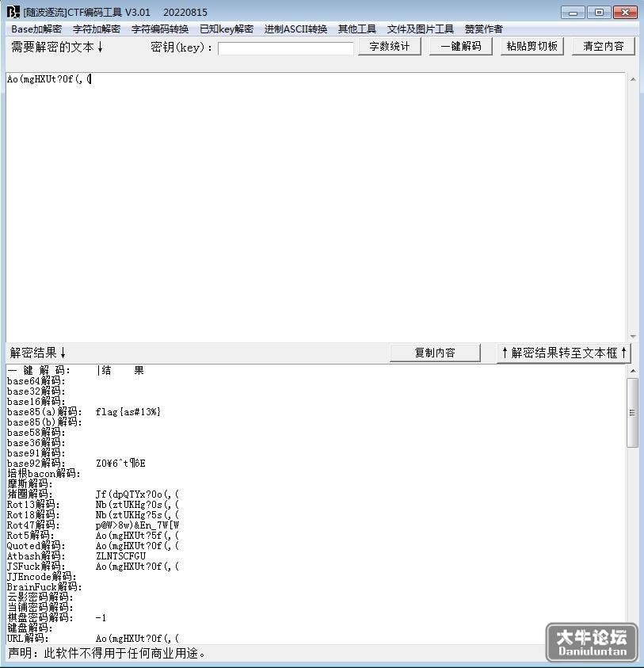
Task: Open the Base加解密 menu
Action: pyautogui.click(x=36, y=29)
